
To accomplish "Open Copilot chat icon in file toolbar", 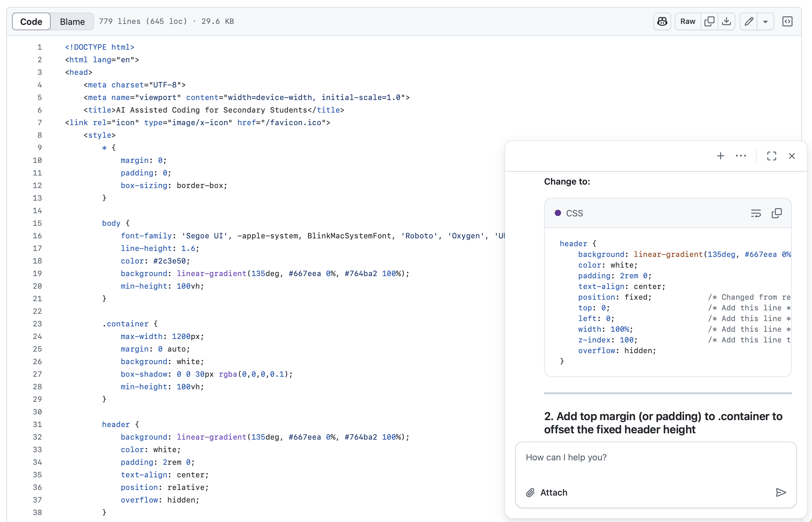I will pos(662,21).
